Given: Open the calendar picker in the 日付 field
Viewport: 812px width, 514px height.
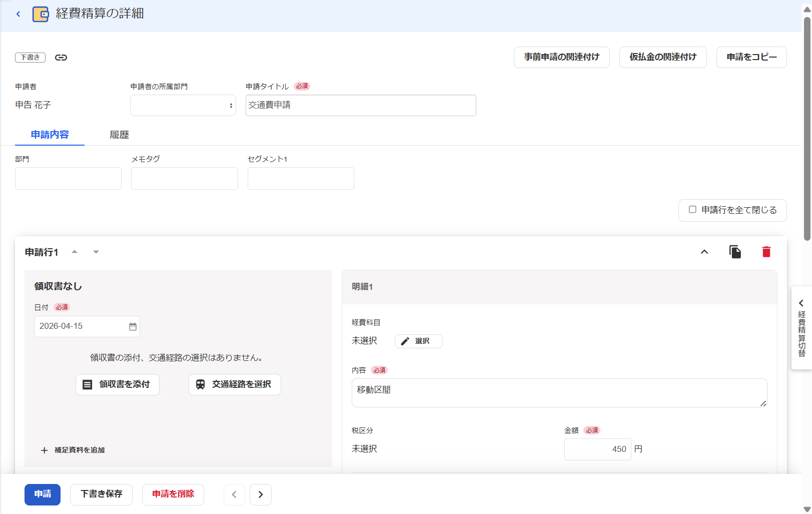Looking at the screenshot, I should coord(133,327).
